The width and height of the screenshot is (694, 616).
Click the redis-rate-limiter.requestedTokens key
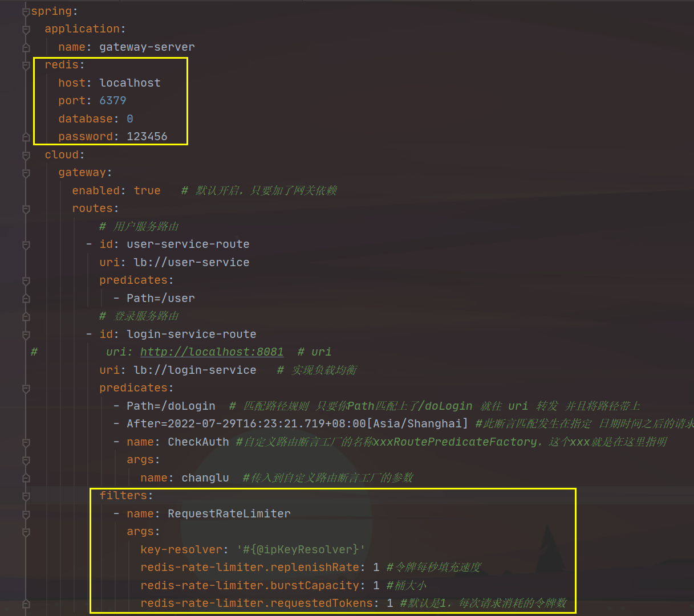click(x=257, y=603)
